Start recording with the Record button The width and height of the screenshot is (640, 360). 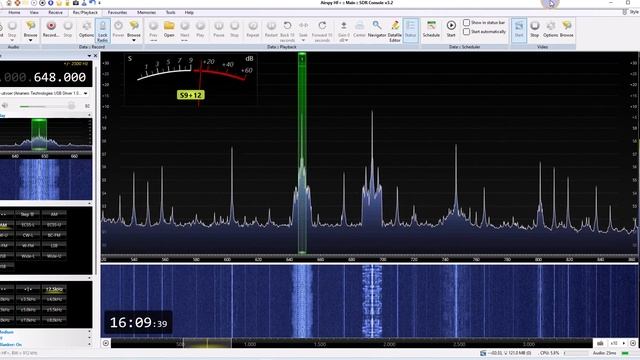click(51, 29)
